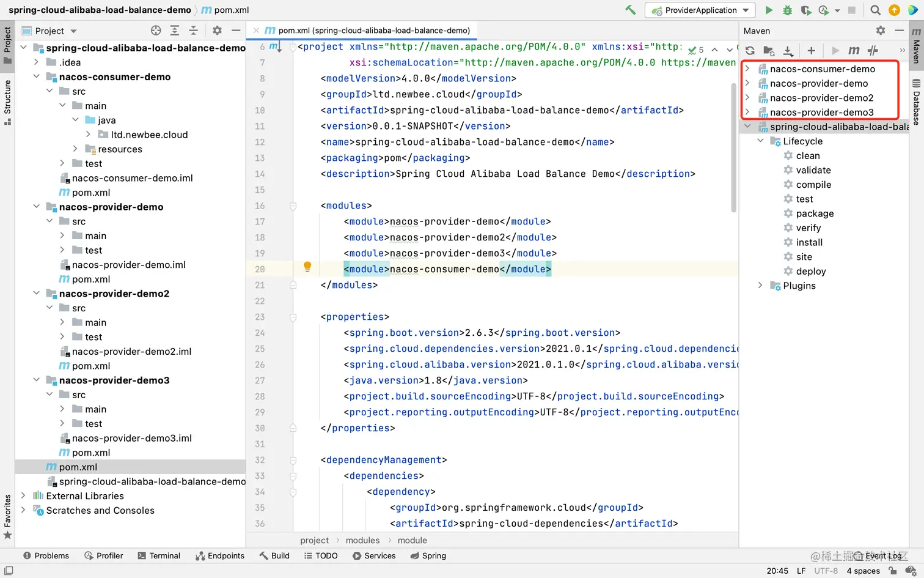
Task: Click LF line separator in status bar
Action: pyautogui.click(x=801, y=571)
